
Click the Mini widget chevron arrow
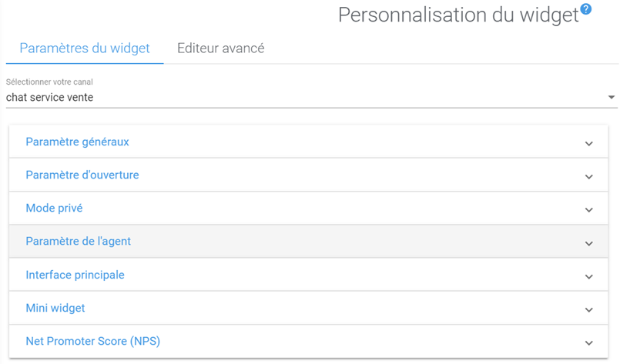coord(588,309)
